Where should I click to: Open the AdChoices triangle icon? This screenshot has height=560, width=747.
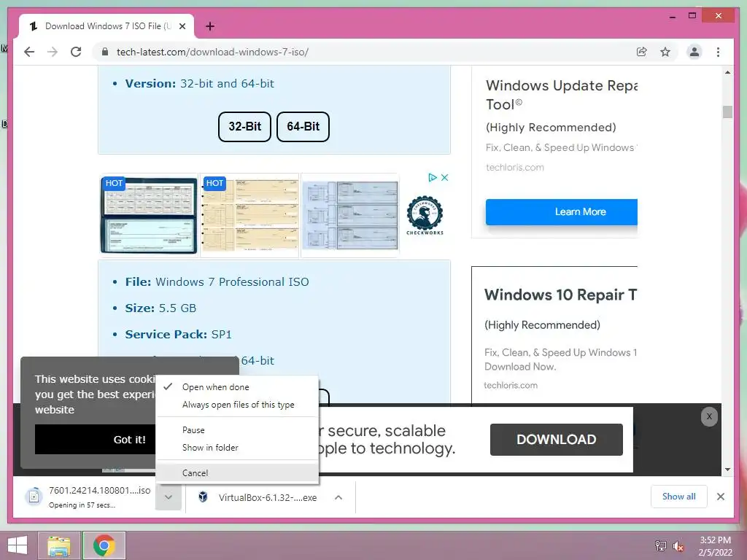[x=433, y=178]
